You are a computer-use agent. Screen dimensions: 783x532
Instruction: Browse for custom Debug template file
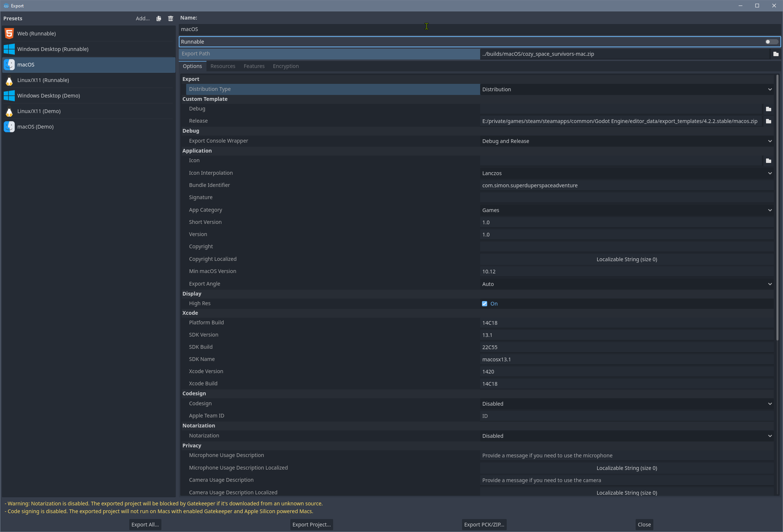tap(769, 109)
